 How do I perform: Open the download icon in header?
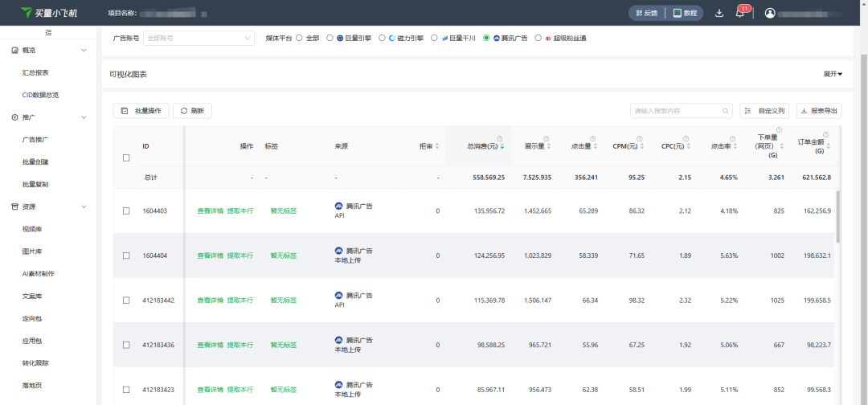coord(719,13)
